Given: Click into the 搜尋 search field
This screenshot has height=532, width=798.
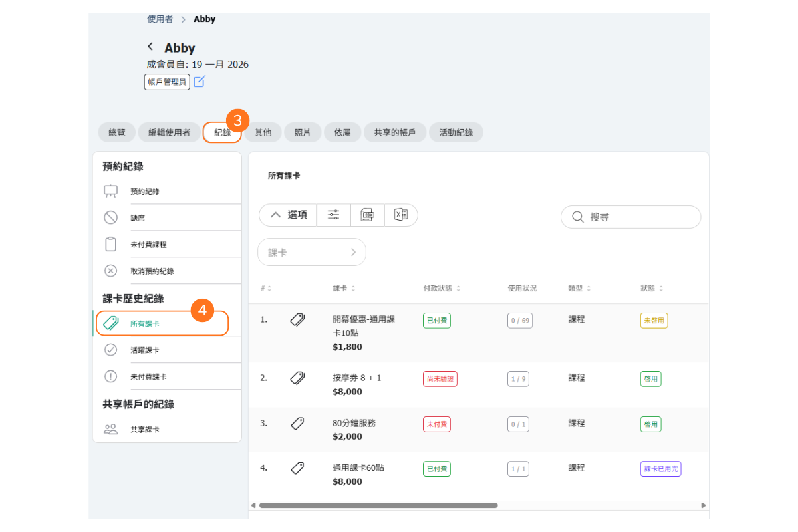Looking at the screenshot, I should 638,217.
